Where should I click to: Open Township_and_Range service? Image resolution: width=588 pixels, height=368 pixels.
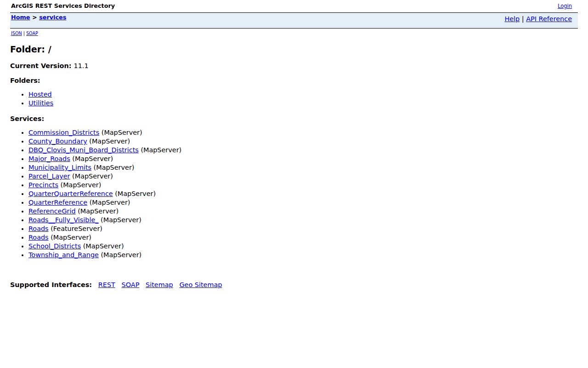(63, 255)
